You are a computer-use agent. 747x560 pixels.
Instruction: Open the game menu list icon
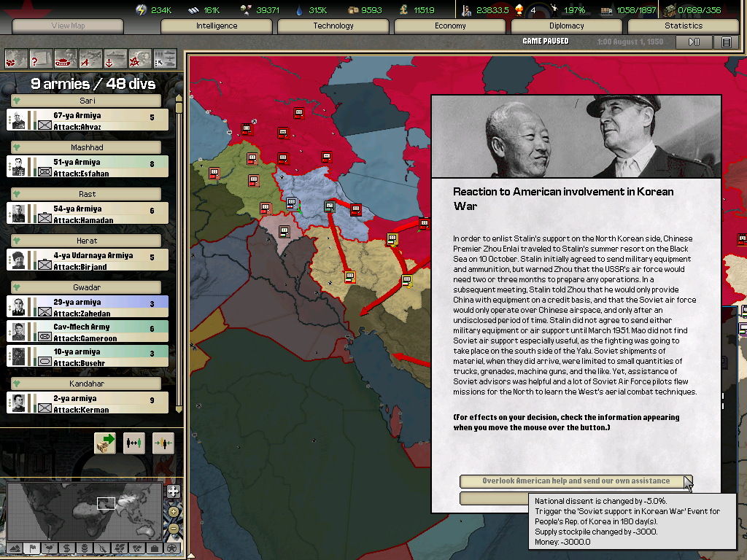click(x=726, y=42)
